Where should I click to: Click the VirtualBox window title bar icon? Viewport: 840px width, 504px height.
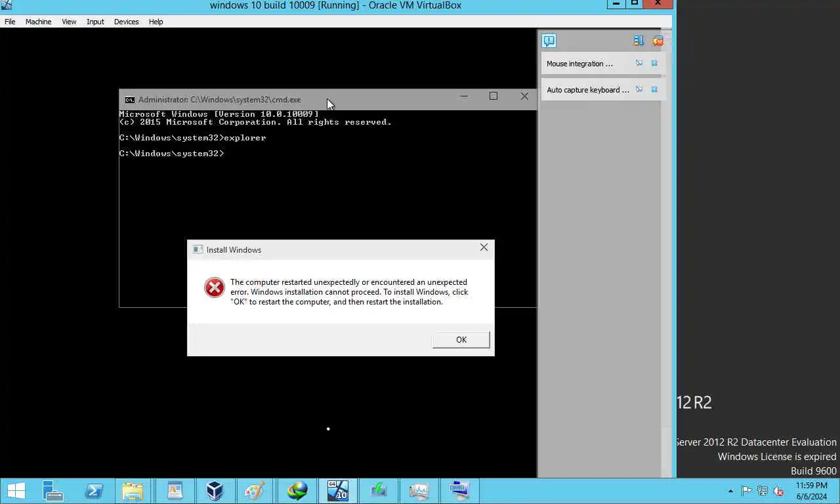7,5
